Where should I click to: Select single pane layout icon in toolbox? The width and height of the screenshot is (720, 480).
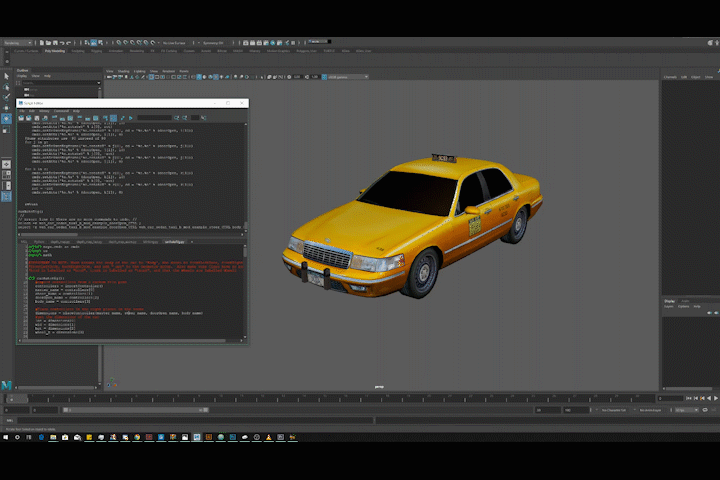click(x=6, y=164)
